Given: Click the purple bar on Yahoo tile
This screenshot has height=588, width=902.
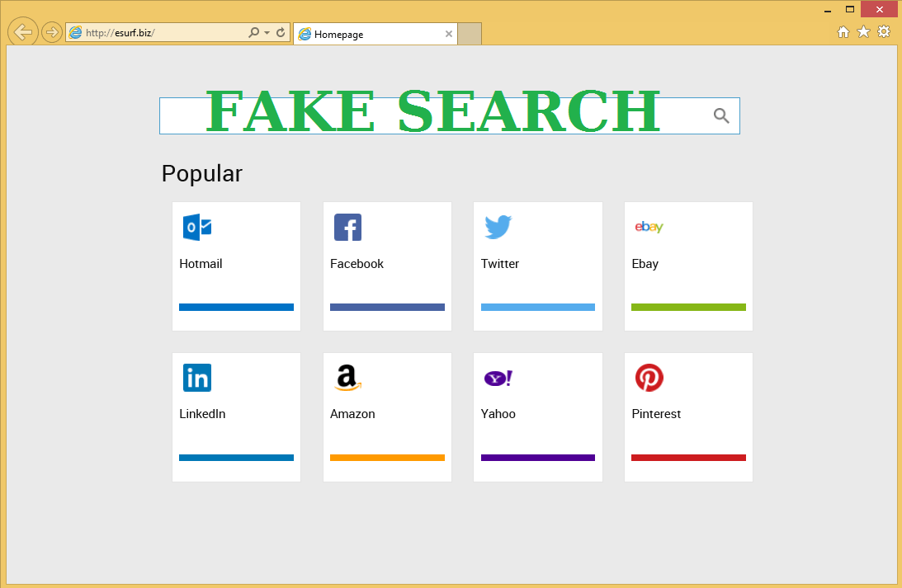Looking at the screenshot, I should click(x=538, y=458).
